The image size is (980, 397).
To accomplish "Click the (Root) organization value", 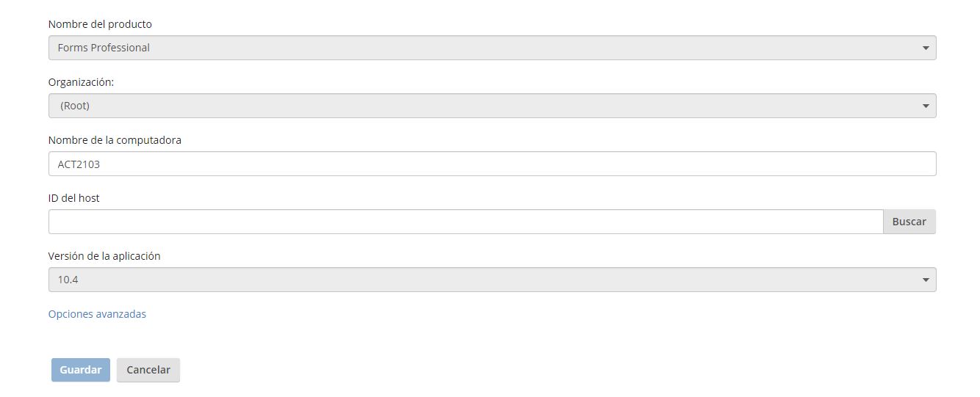I will (75, 106).
